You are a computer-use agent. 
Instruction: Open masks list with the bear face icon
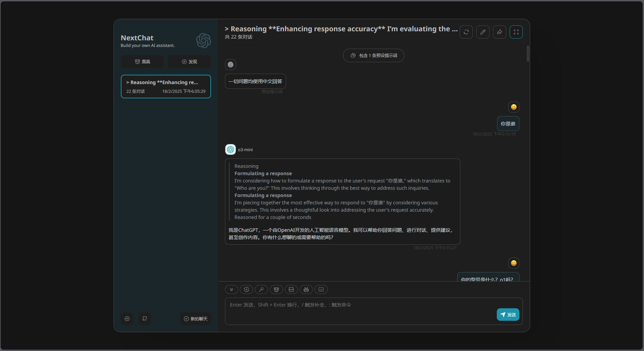click(276, 289)
